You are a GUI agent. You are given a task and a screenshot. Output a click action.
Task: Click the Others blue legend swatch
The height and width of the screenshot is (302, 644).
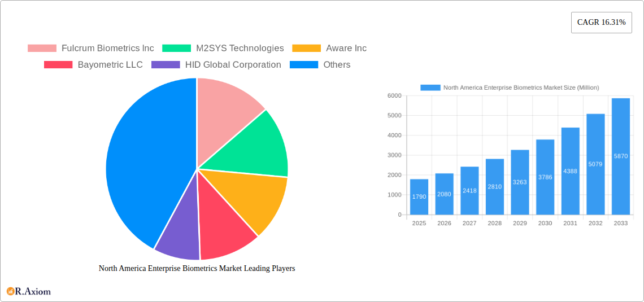pyautogui.click(x=304, y=65)
